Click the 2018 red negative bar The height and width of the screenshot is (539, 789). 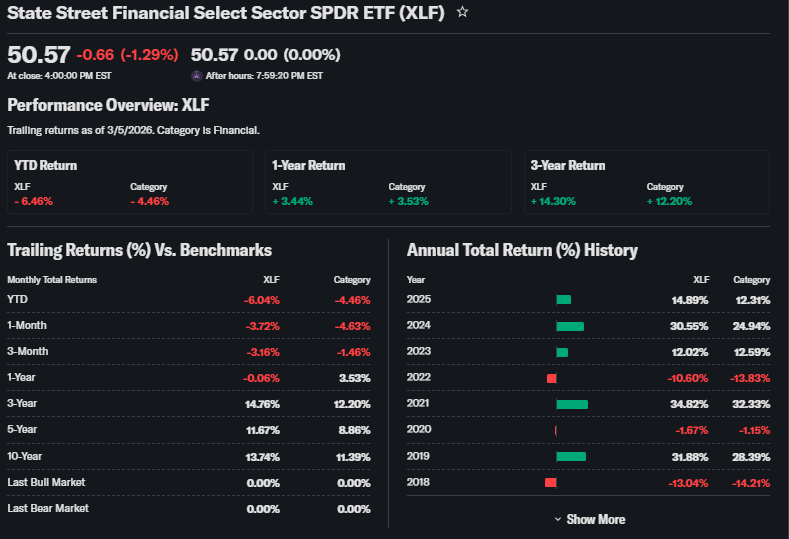[x=550, y=483]
